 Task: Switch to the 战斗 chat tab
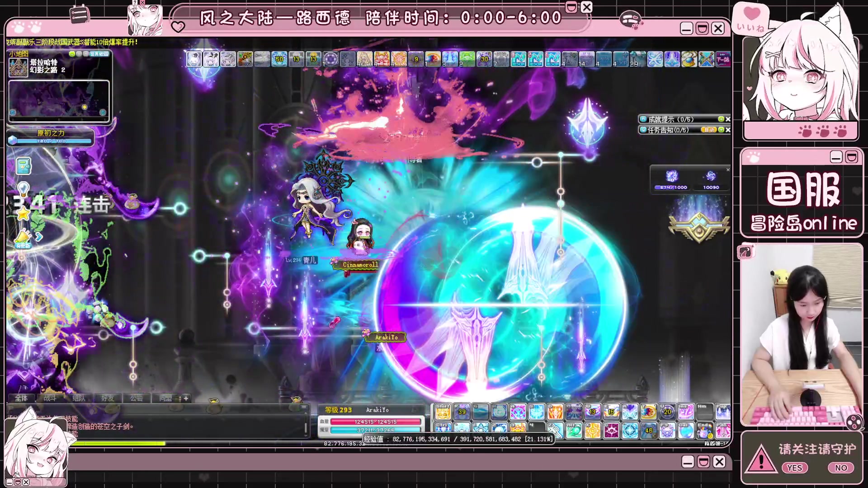click(x=50, y=398)
